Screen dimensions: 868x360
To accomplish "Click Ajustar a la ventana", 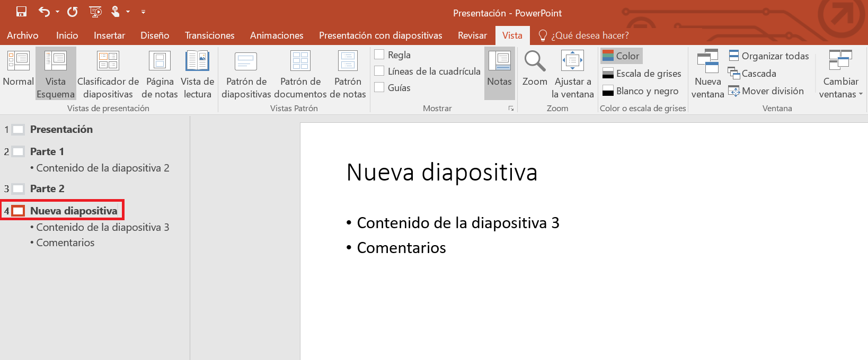I will pyautogui.click(x=573, y=73).
